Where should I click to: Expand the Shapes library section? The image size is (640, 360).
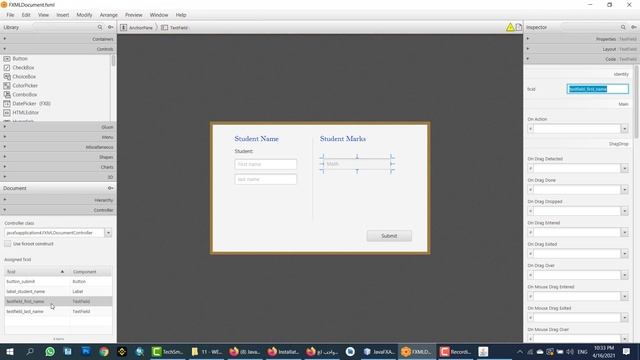(58, 157)
